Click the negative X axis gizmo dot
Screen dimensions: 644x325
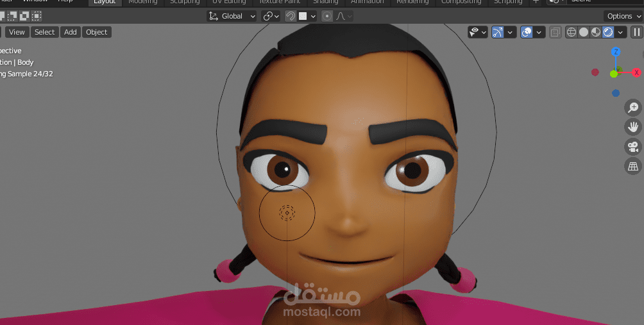595,72
